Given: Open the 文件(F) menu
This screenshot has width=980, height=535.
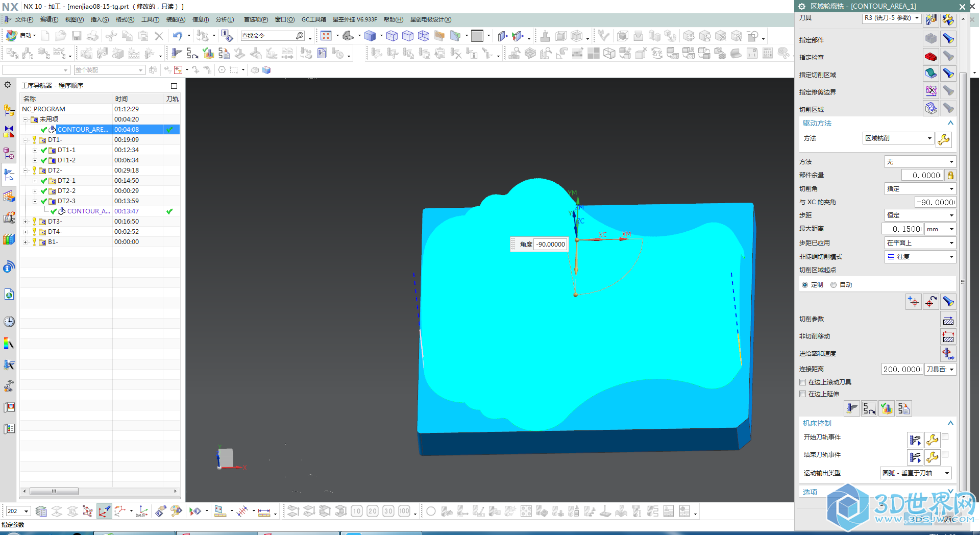Looking at the screenshot, I should [x=24, y=20].
